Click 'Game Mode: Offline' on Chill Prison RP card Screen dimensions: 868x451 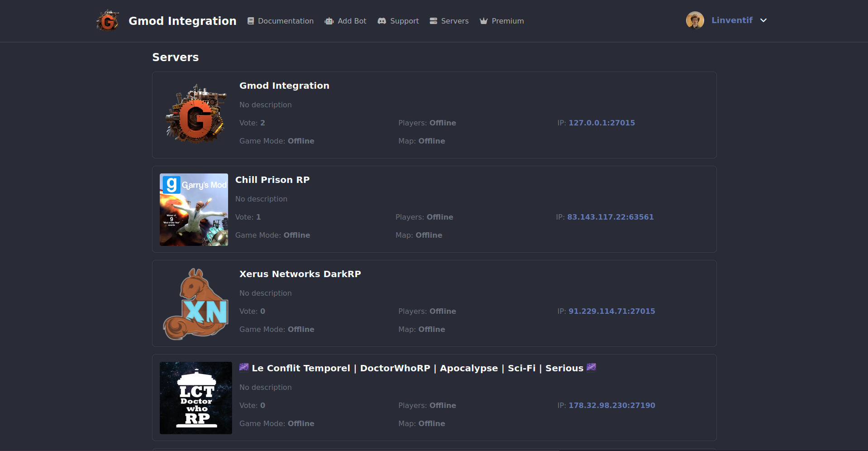pyautogui.click(x=273, y=235)
